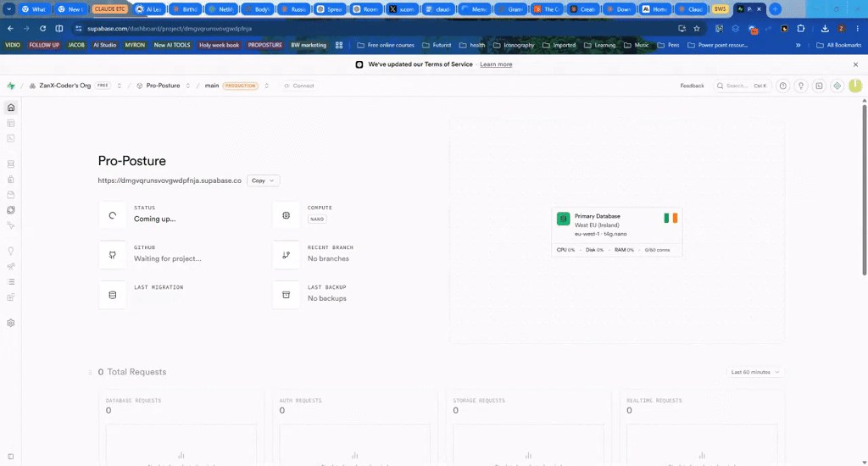
Task: Click the page vertical scrollbar
Action: (864, 189)
